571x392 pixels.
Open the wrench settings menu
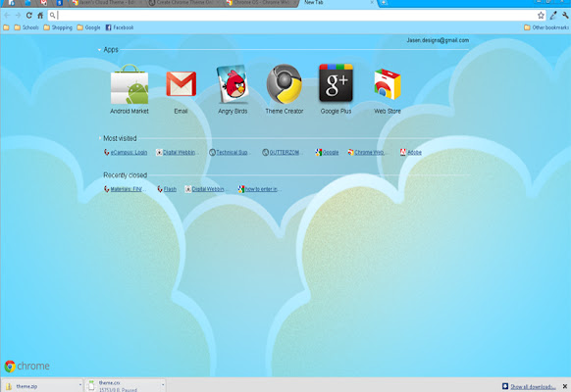pos(565,16)
